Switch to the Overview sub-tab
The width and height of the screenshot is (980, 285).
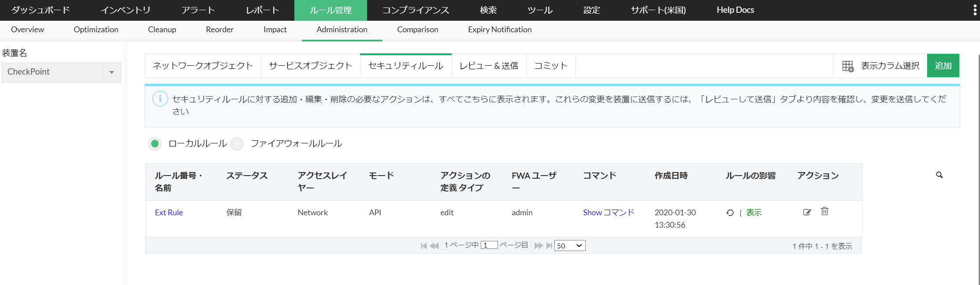(27, 30)
